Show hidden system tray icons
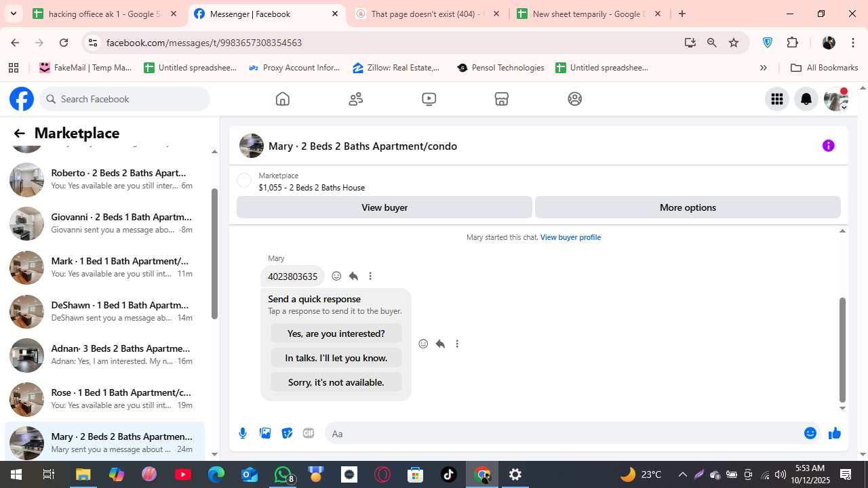Image resolution: width=868 pixels, height=488 pixels. point(683,474)
